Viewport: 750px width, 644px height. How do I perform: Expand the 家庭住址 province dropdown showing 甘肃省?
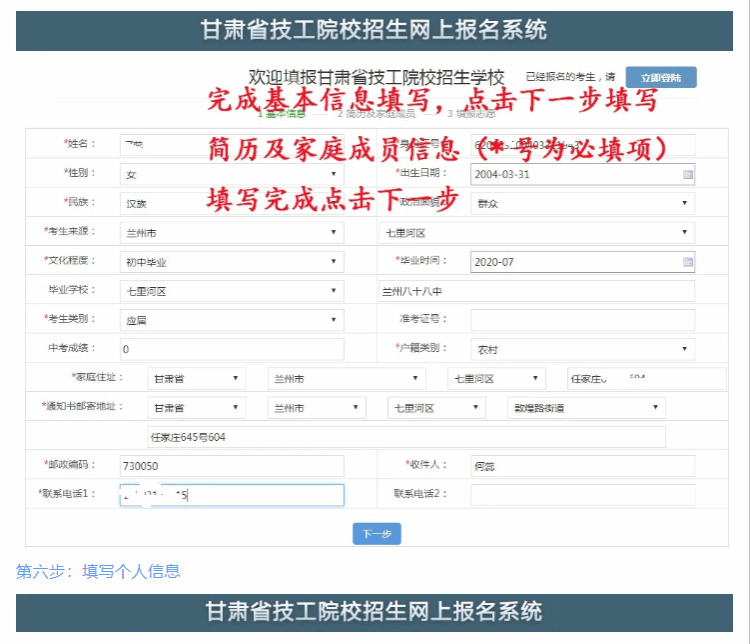(196, 379)
